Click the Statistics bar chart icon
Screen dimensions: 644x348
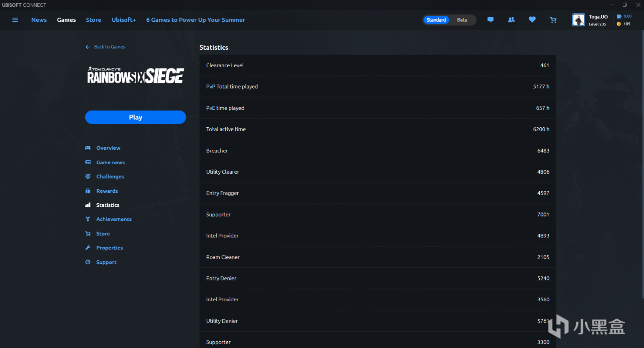[x=88, y=205]
